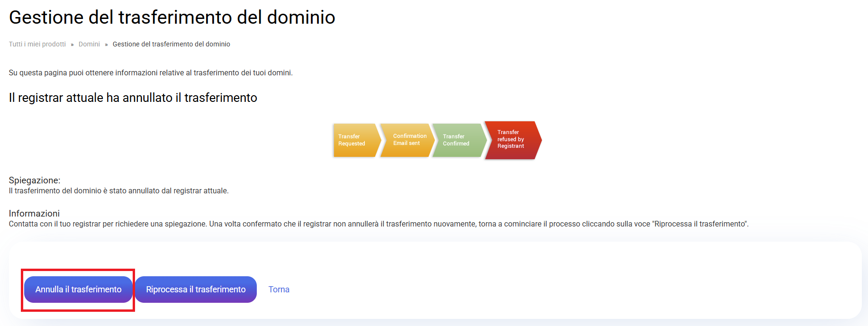Open the Tutti i miei prodotti breadcrumb
Screen dimensions: 868x326
click(37, 44)
